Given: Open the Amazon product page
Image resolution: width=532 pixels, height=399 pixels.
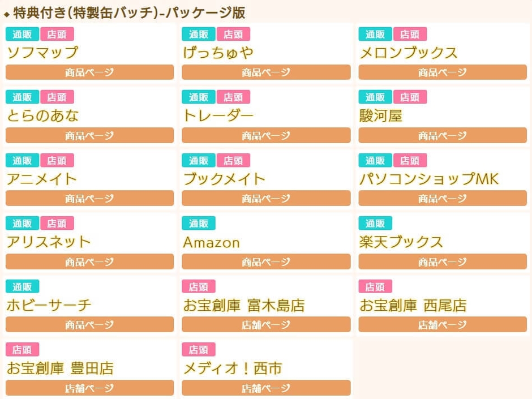Looking at the screenshot, I should pyautogui.click(x=266, y=261).
